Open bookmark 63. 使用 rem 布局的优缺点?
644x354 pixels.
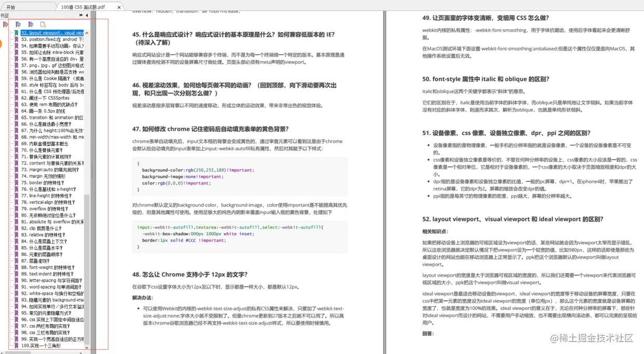click(x=49, y=104)
